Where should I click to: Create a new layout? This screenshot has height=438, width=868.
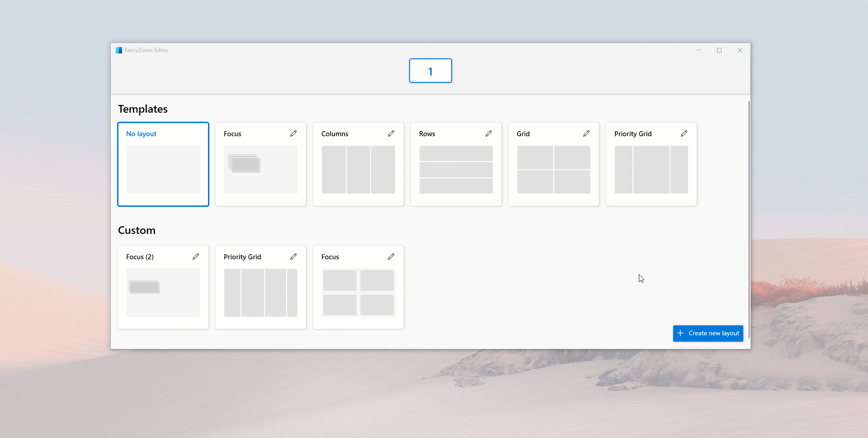tap(708, 333)
